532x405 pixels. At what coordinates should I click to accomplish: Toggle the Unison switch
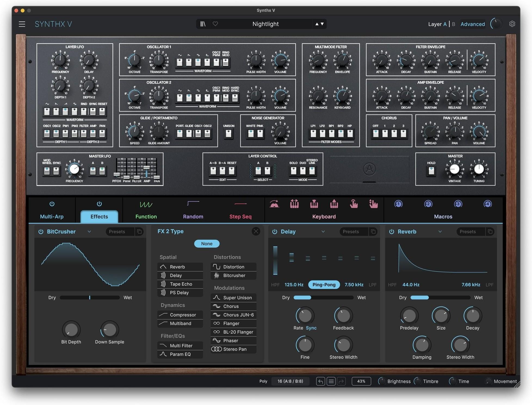pos(228,134)
